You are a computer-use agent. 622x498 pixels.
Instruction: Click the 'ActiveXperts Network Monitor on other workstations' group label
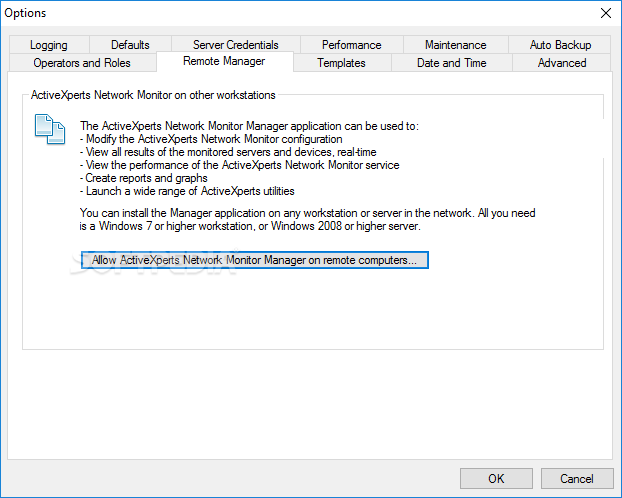coord(153,95)
